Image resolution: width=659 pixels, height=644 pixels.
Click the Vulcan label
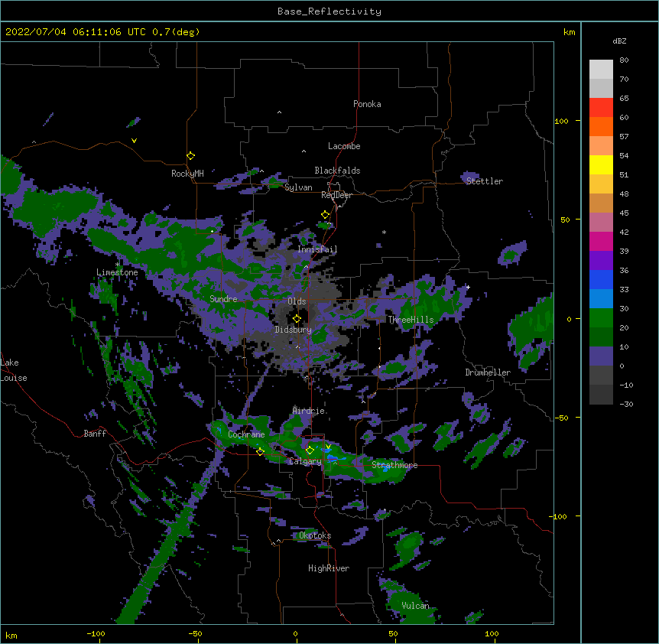point(415,606)
